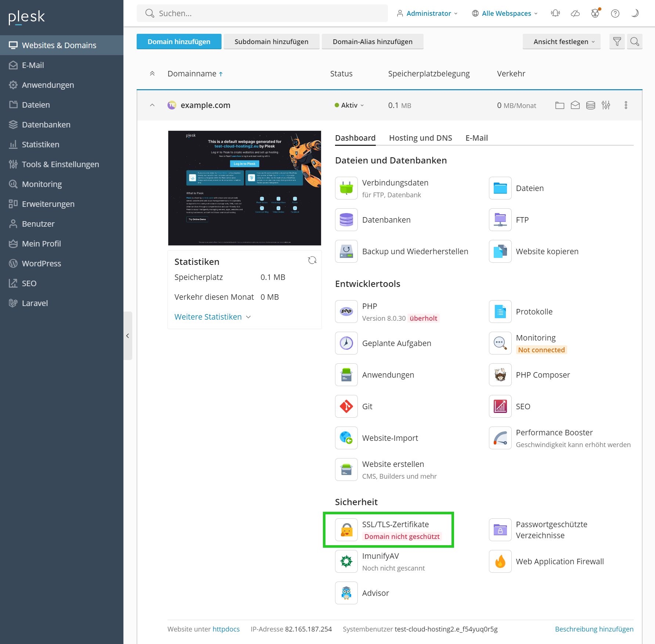Collapse the left sidebar
This screenshot has width=655, height=644.
coord(127,336)
